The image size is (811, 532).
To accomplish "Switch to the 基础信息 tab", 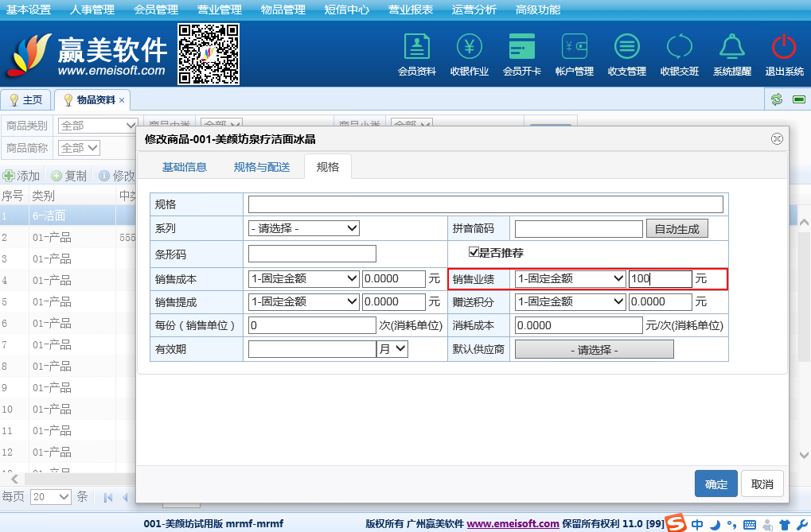I will pos(185,167).
